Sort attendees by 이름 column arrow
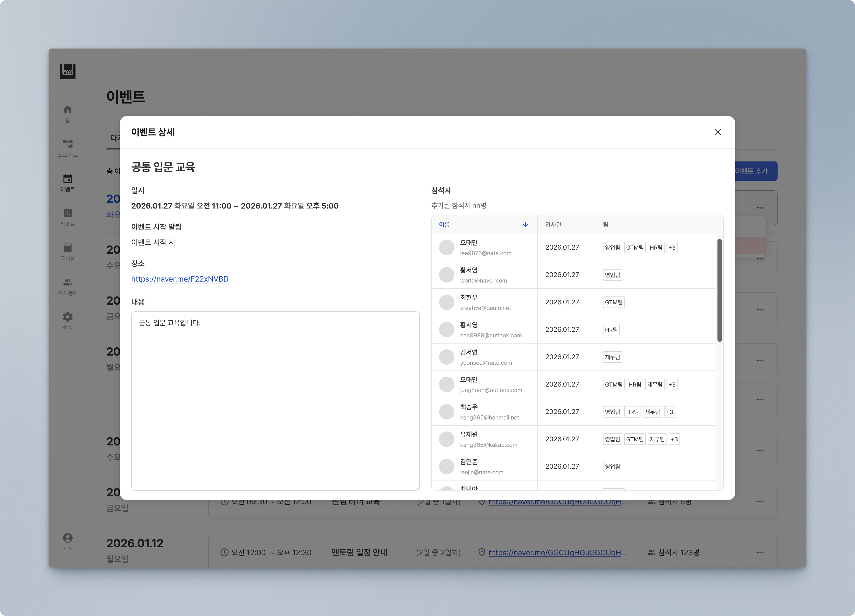The width and height of the screenshot is (855, 616). pos(525,225)
